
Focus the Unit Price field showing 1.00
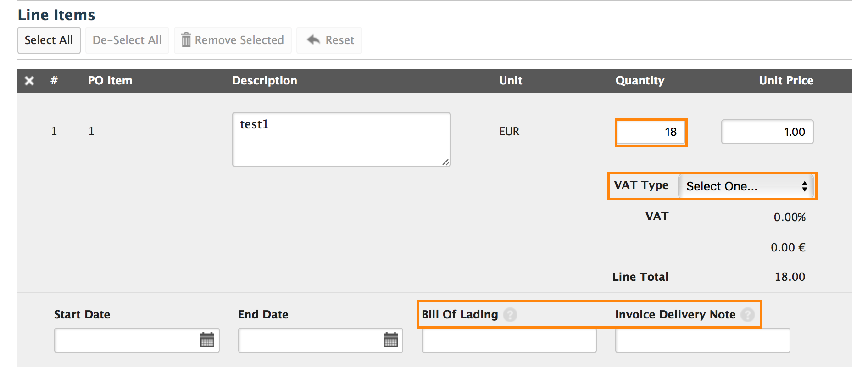pyautogui.click(x=767, y=132)
